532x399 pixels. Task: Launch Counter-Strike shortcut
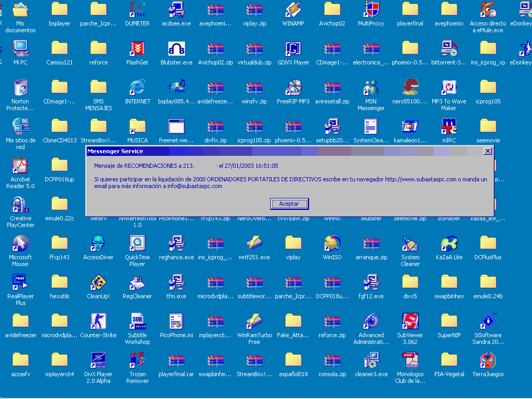[98, 322]
